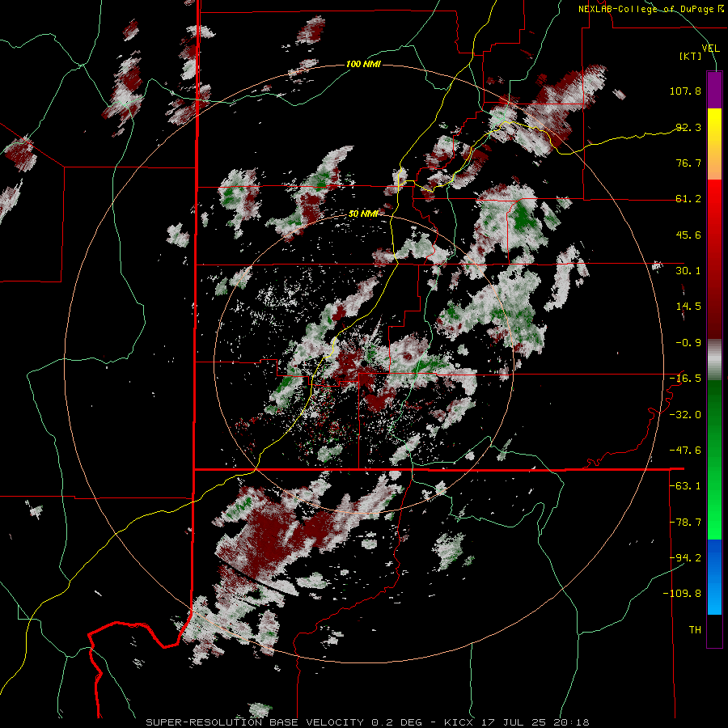This screenshot has height=728, width=728.
Task: Click the [KT] units label
Action: click(x=691, y=56)
